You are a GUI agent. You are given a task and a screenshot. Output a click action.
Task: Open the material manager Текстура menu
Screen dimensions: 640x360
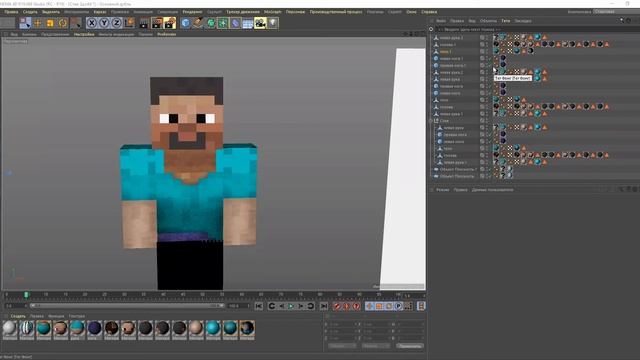77,316
